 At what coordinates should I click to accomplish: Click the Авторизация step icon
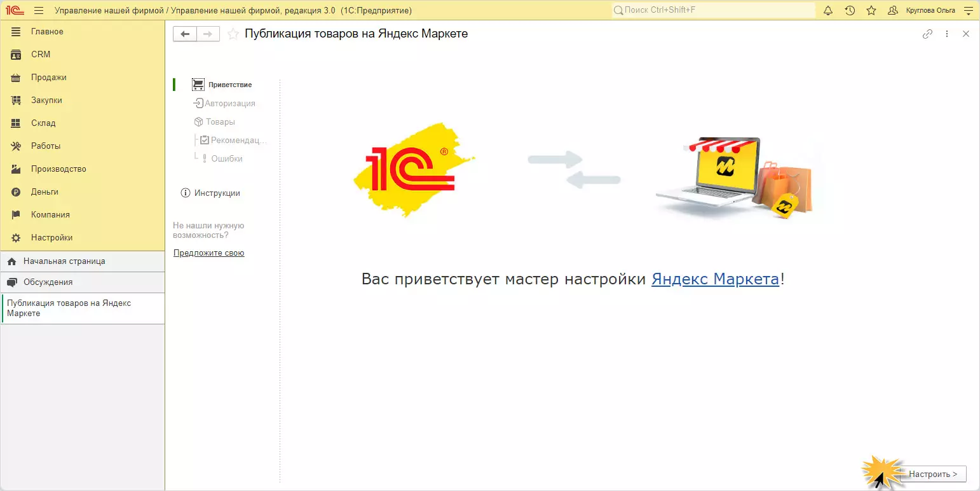198,103
